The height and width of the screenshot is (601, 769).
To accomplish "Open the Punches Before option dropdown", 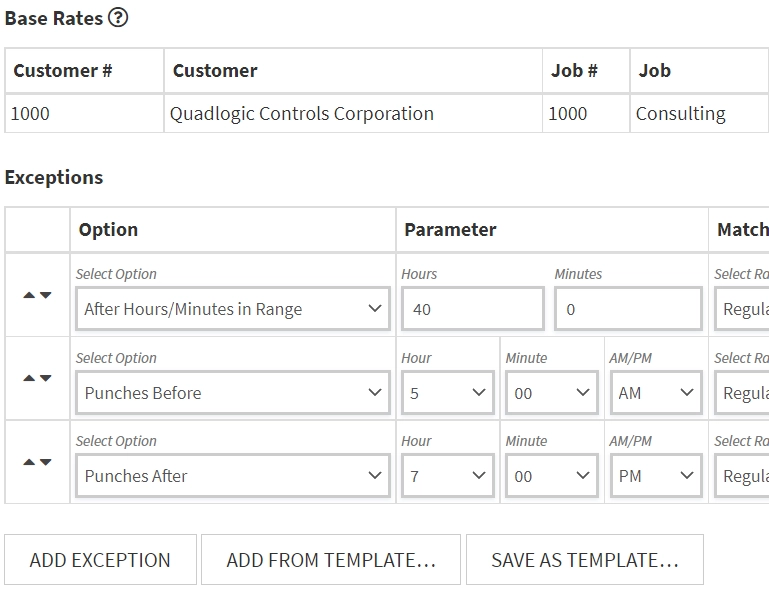I will [x=232, y=393].
